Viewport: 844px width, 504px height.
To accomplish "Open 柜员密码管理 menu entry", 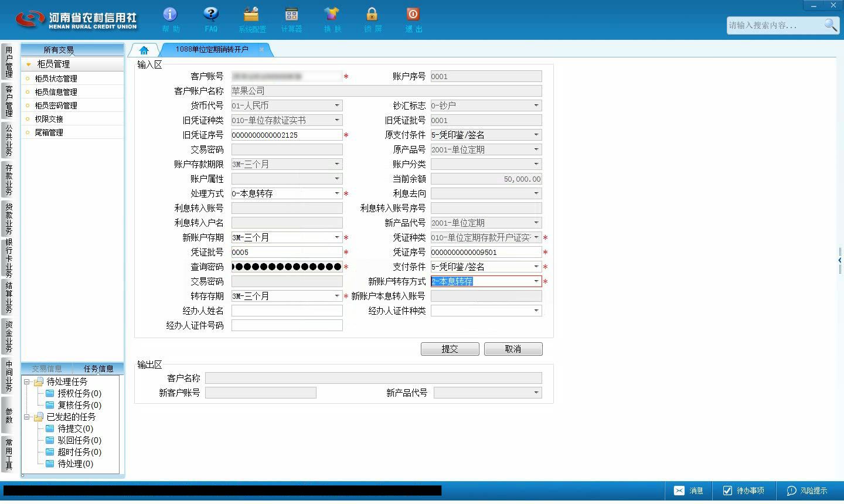I will click(x=73, y=105).
